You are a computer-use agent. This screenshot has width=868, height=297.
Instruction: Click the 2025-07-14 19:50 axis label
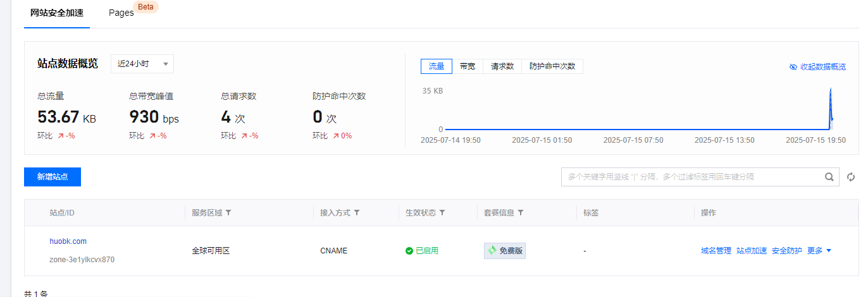coord(450,140)
